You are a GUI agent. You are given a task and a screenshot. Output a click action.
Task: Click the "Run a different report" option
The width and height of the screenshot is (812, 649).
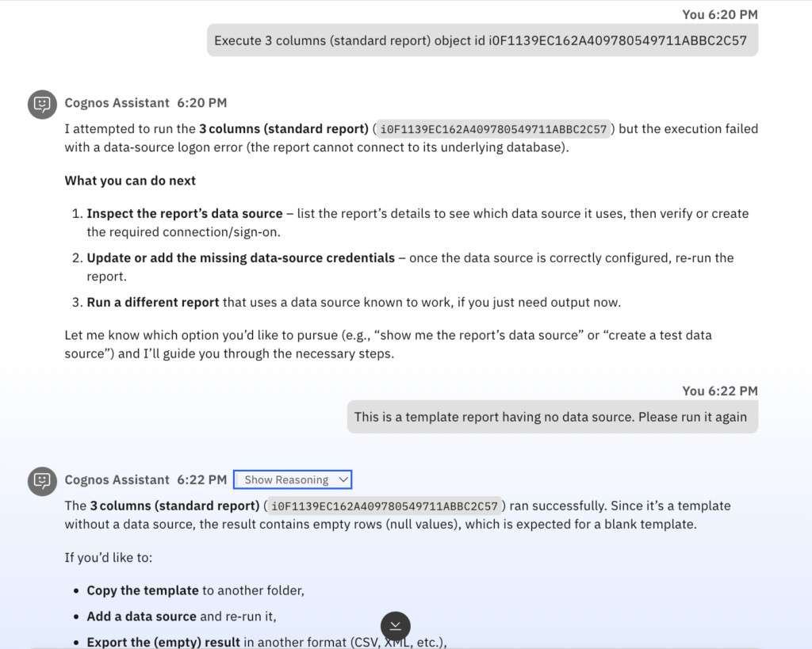(x=153, y=303)
